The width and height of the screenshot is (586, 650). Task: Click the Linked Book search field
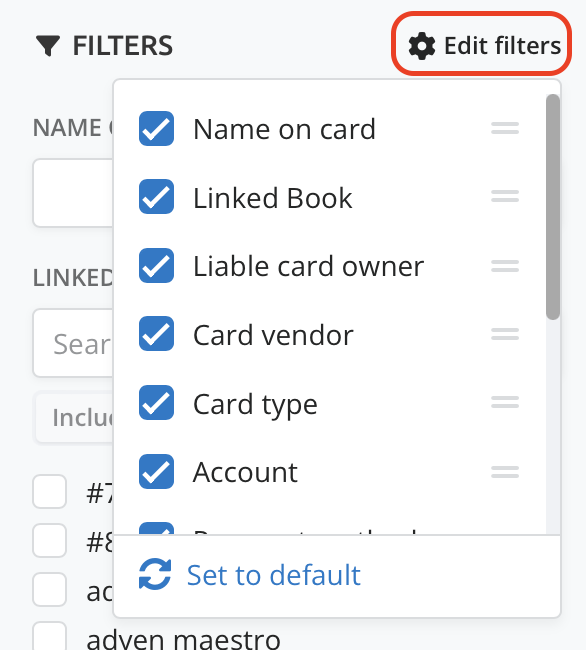(x=73, y=343)
